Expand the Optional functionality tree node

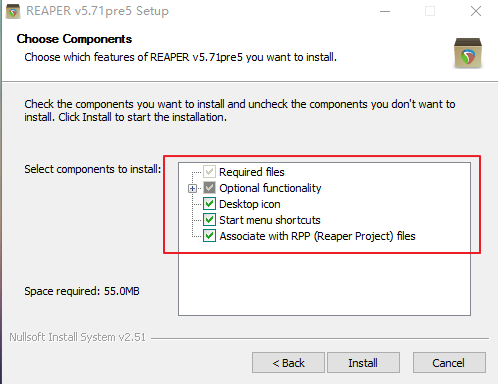(x=192, y=188)
